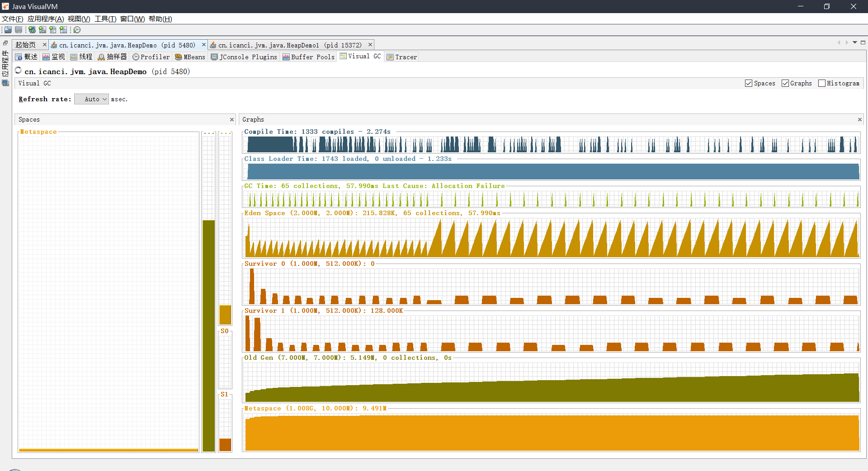Viewport: 868px width, 471px height.
Task: Click the 'cn.icanci.jvm.java.HeapDemo (pid 5480)' heading
Action: click(x=107, y=71)
